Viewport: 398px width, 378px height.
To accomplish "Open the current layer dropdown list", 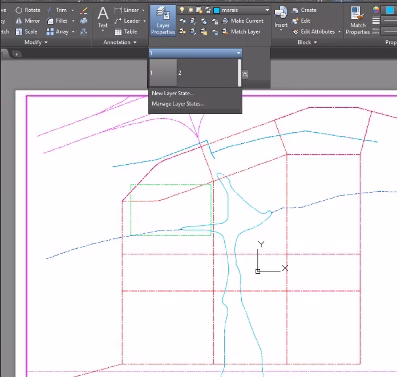I will pos(267,10).
